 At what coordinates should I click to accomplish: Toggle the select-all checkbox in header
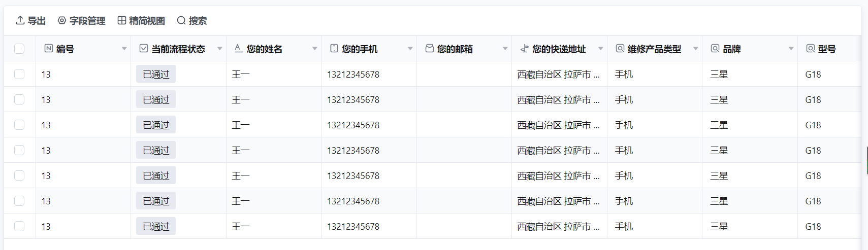click(19, 49)
